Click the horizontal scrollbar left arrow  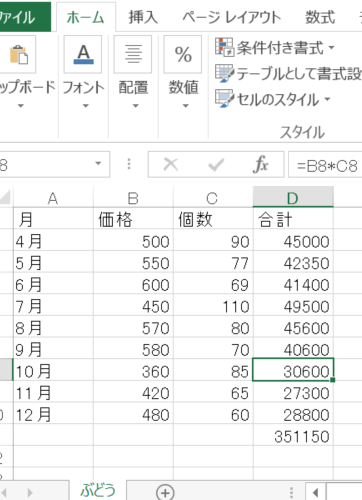tap(315, 492)
